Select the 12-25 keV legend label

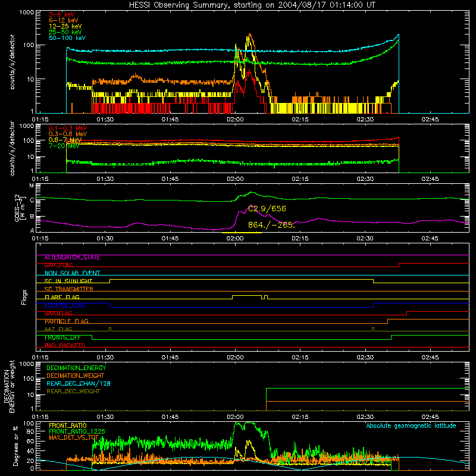(65, 26)
